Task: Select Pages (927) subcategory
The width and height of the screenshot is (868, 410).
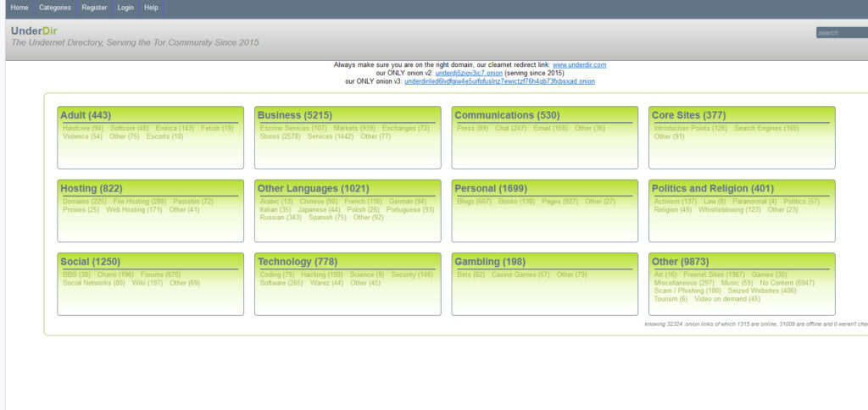Action: [559, 202]
